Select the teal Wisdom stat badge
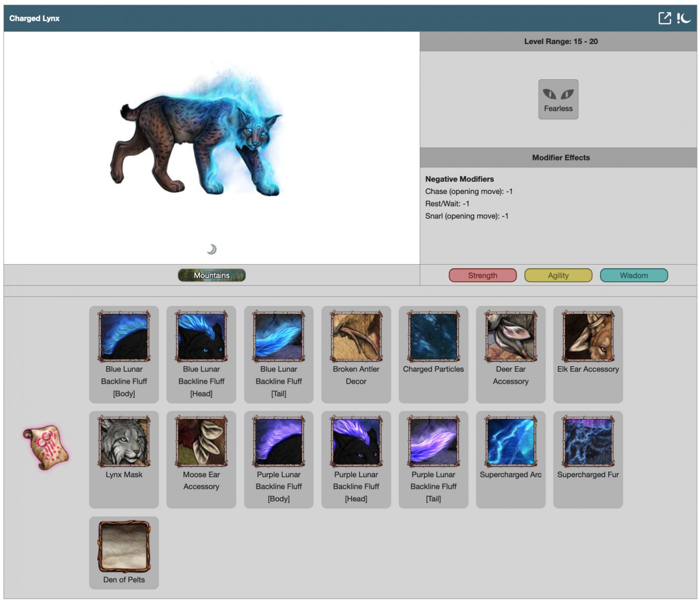 tap(633, 275)
